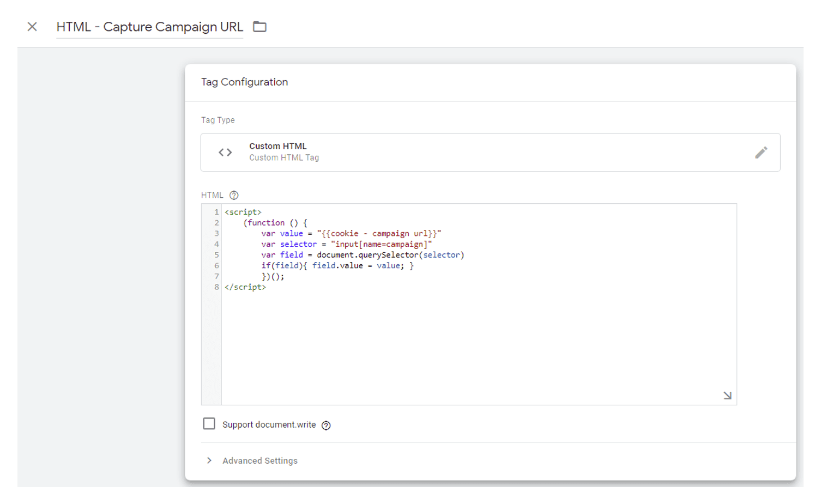This screenshot has height=504, width=821.
Task: Select the Custom HTML tag type box
Action: (x=490, y=153)
